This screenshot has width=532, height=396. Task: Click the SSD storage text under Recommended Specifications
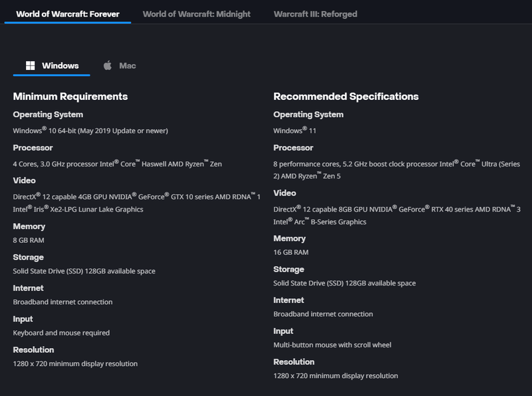[344, 284]
